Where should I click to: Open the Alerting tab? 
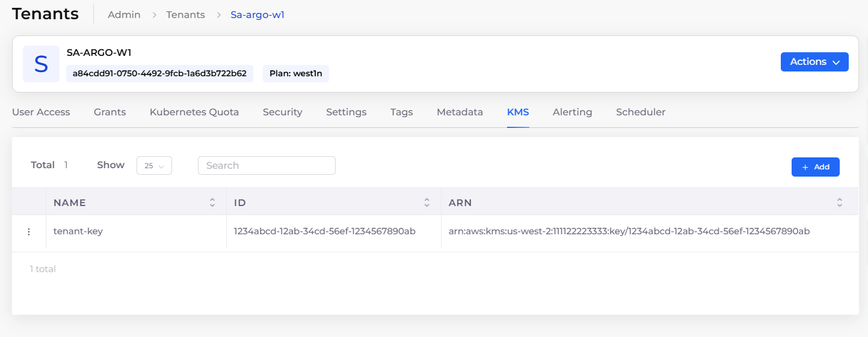point(572,112)
